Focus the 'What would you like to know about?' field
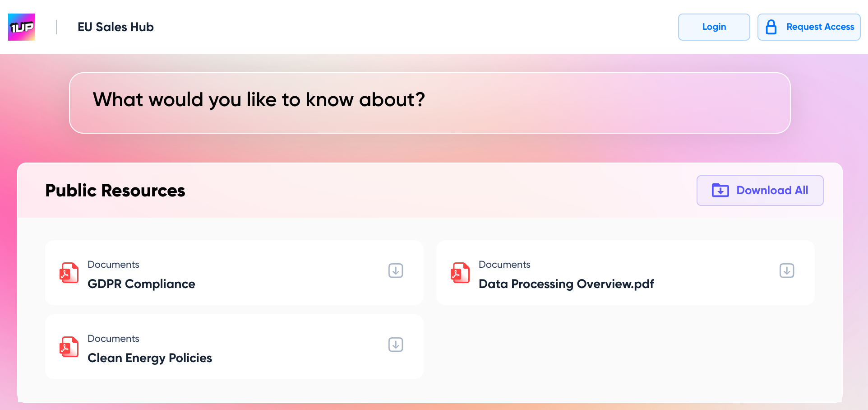 pyautogui.click(x=429, y=103)
